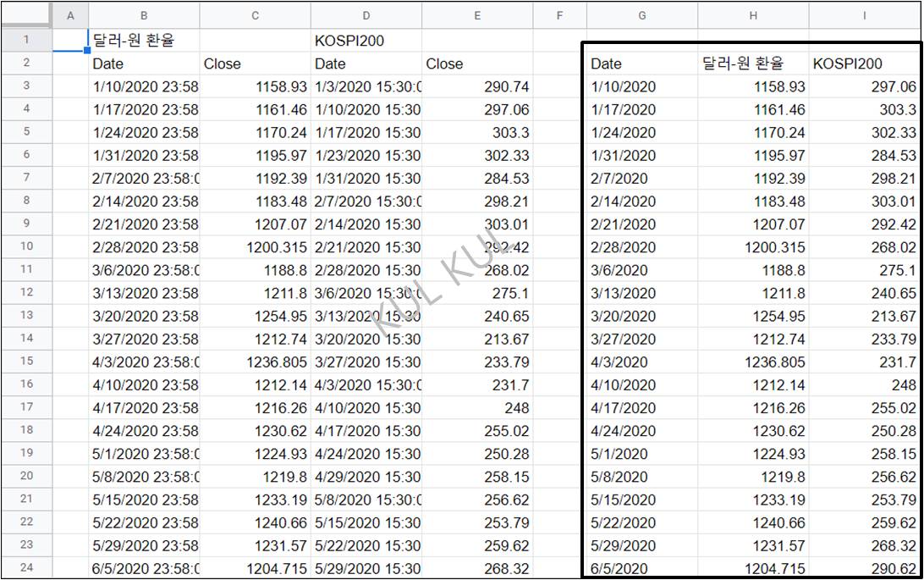
Task: Select cell 1200.315 in column C
Action: point(255,247)
